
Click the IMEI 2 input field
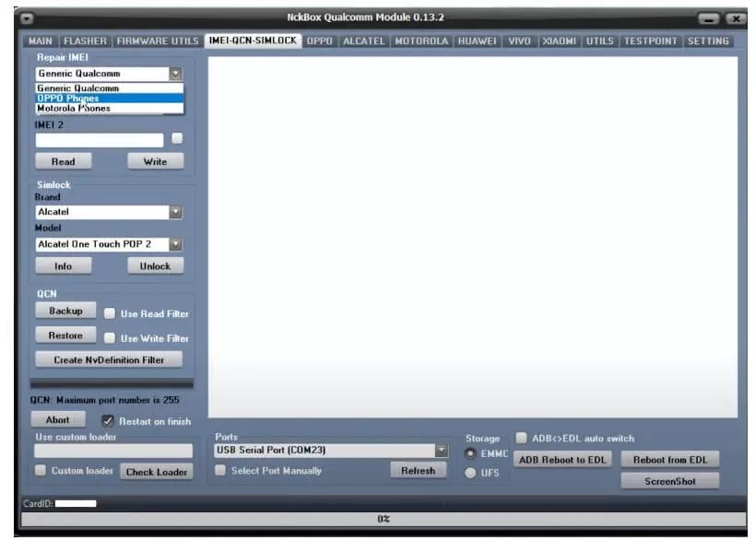[x=100, y=140]
